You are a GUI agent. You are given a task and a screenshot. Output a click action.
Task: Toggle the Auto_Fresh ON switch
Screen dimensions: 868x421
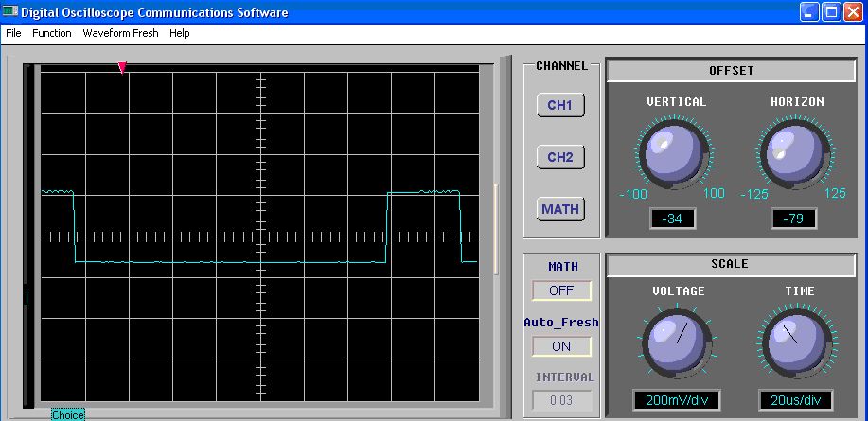561,346
